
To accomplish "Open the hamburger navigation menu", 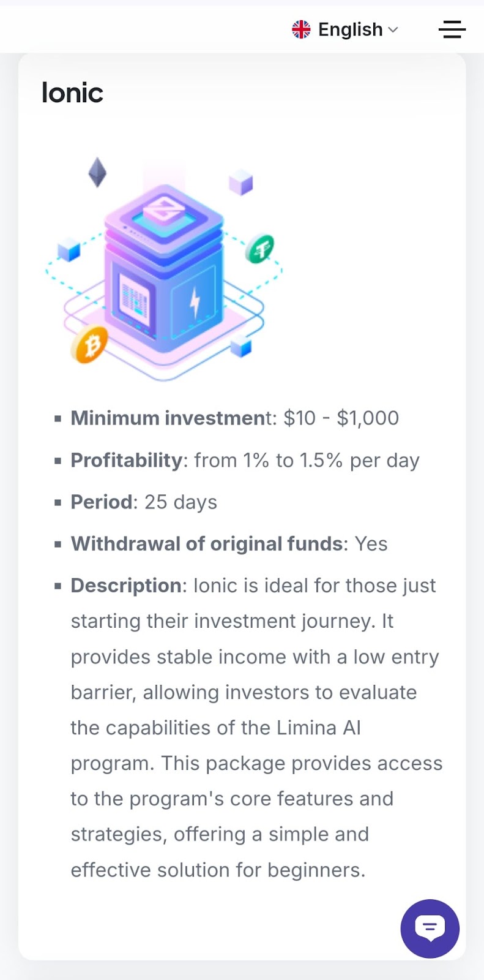I will coord(452,29).
